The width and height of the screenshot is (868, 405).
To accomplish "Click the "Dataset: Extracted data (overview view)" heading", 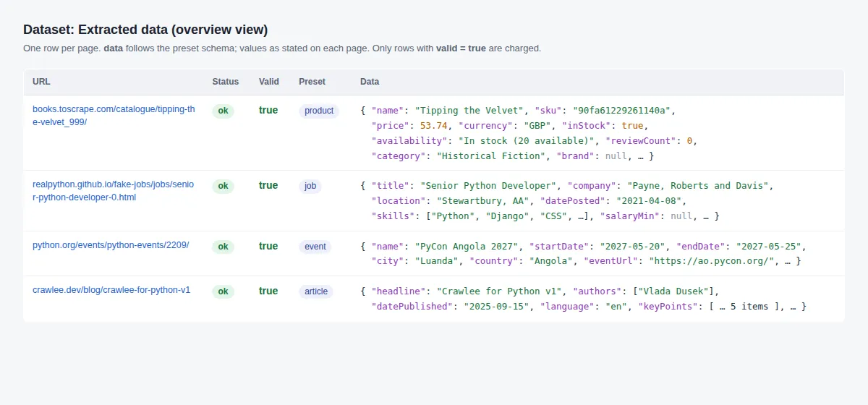I will (145, 30).
